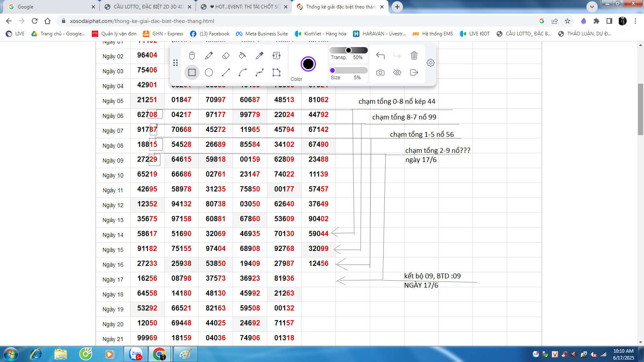This screenshot has width=644, height=362.
Task: Toggle the mouse cursor mode
Action: [x=192, y=56]
